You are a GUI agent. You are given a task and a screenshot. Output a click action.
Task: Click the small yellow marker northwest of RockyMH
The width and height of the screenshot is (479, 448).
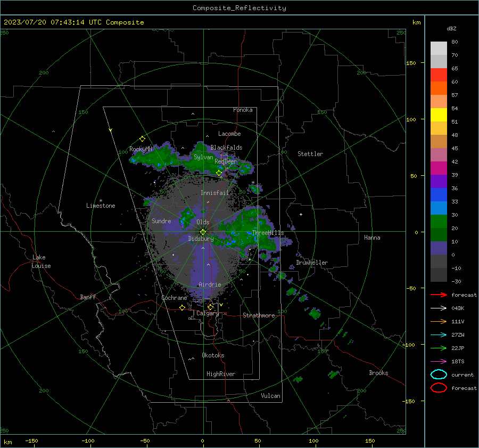111,130
